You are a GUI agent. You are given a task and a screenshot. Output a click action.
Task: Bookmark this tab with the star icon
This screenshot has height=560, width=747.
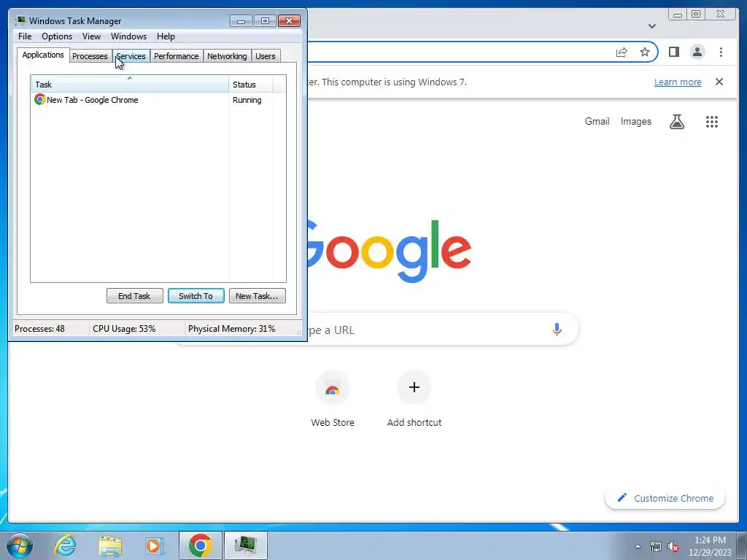(x=645, y=52)
